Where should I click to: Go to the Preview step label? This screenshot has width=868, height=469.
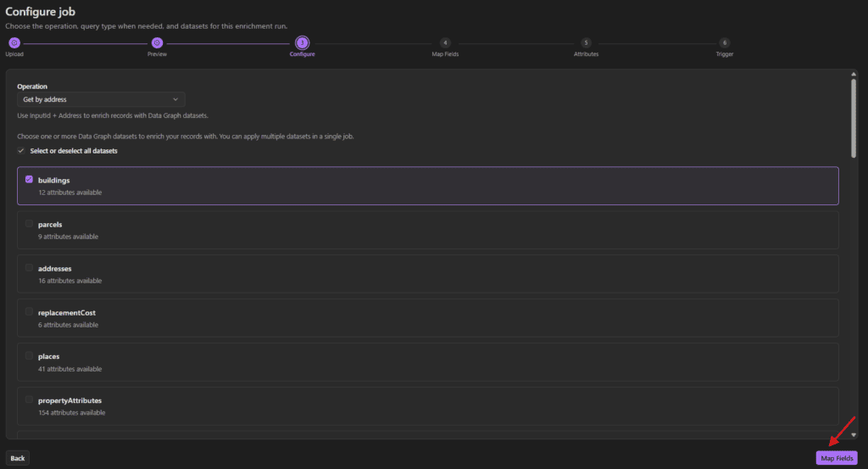(157, 54)
